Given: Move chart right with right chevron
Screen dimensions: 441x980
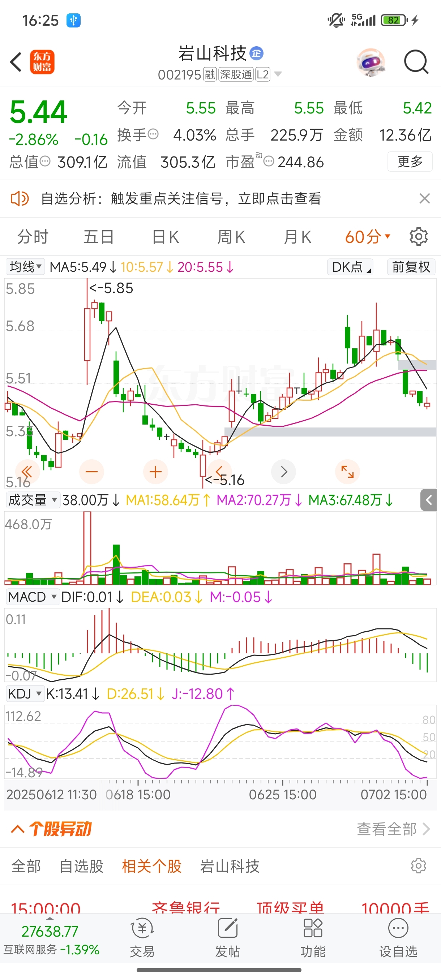Looking at the screenshot, I should 283,472.
